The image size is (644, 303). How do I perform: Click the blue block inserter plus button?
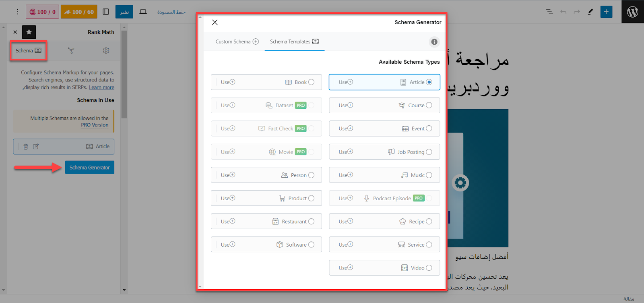point(606,12)
